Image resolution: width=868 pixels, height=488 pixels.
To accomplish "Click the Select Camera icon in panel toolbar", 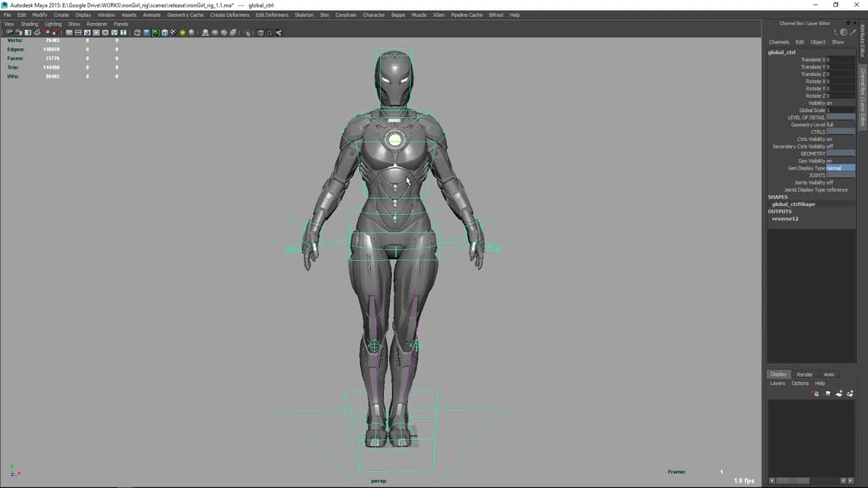I will pyautogui.click(x=9, y=33).
